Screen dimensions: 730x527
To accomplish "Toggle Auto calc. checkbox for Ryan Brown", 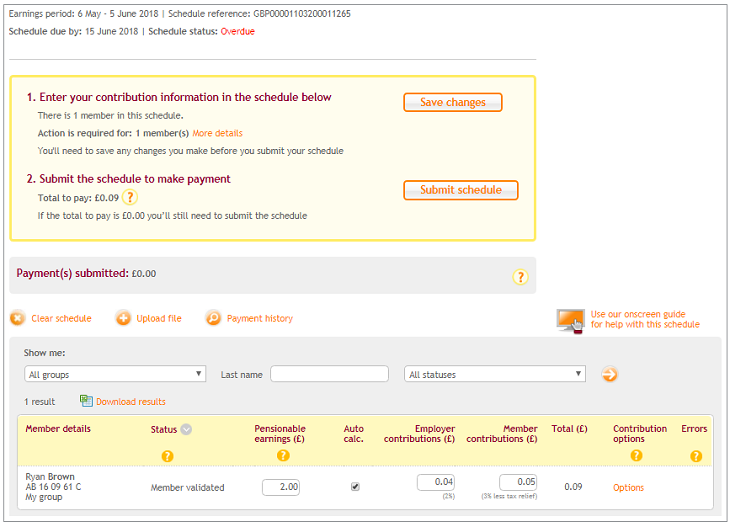I will click(355, 486).
